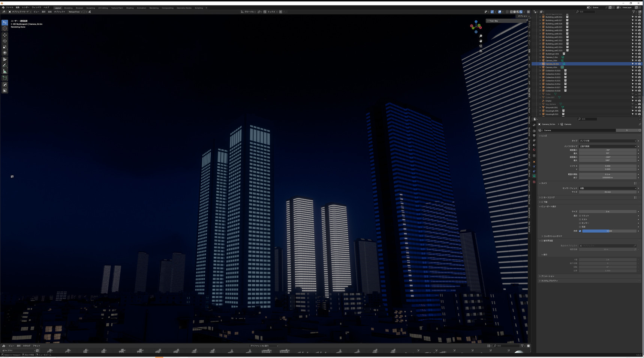Enable the リミット checkbox in viewport display
Image resolution: width=644 pixels, height=358 pixels.
[580, 216]
